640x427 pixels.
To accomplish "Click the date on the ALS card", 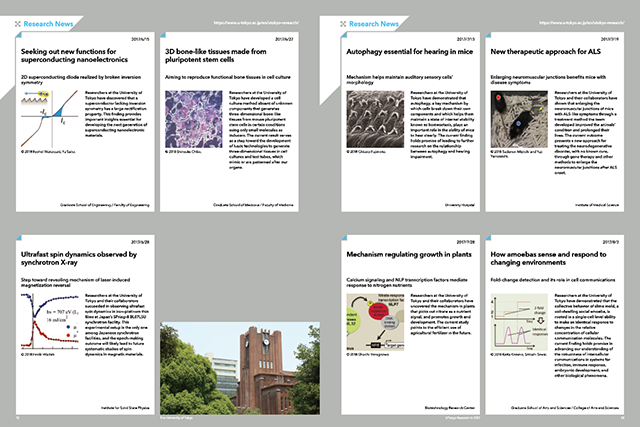I will (x=609, y=39).
